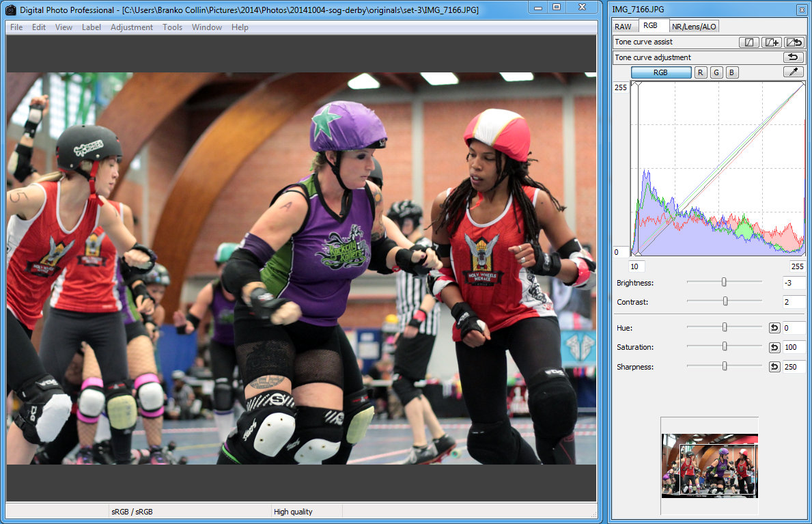Screen dimensions: 812x524
Task: Open the Tools menu
Action: coord(172,27)
